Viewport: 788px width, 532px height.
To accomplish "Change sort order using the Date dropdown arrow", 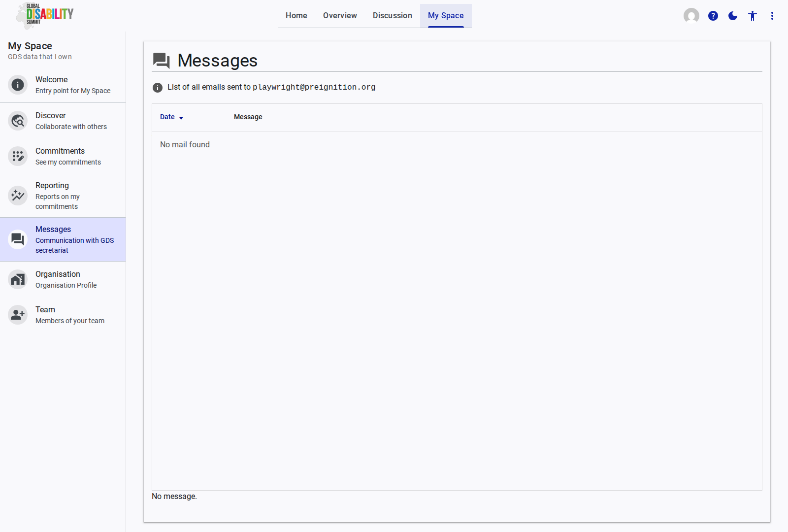I will click(x=181, y=118).
